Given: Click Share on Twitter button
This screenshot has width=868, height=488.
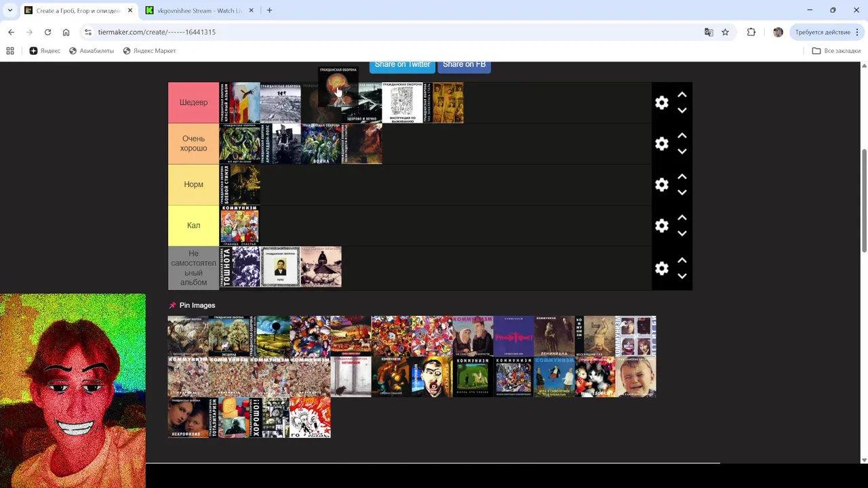Looking at the screenshot, I should point(402,65).
